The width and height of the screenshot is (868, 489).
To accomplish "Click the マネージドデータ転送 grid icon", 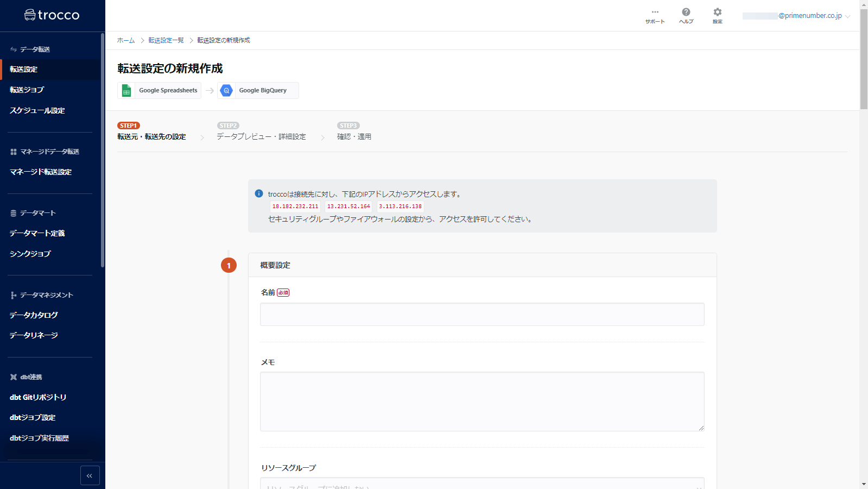I will point(14,152).
